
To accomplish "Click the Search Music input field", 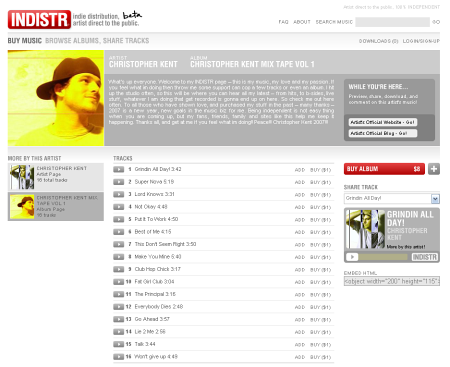I will 392,22.
